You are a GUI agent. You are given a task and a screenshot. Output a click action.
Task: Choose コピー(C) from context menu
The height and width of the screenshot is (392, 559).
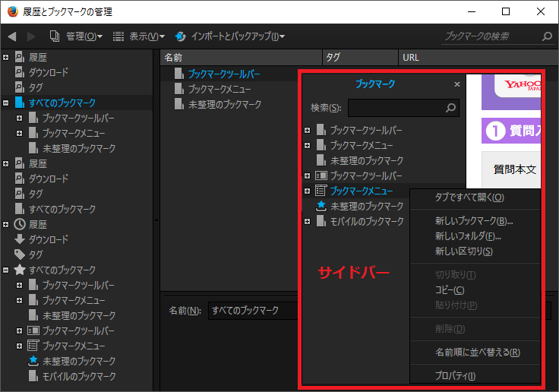pos(475,290)
